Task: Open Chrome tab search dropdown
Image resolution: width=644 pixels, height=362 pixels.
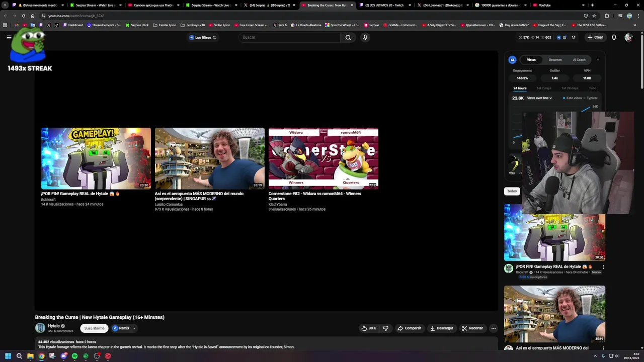Action: coord(5,5)
